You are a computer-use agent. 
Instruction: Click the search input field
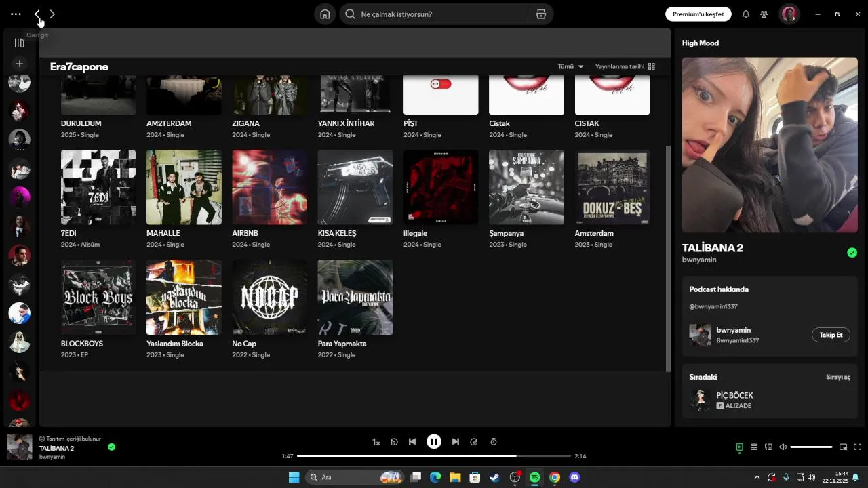tap(434, 14)
